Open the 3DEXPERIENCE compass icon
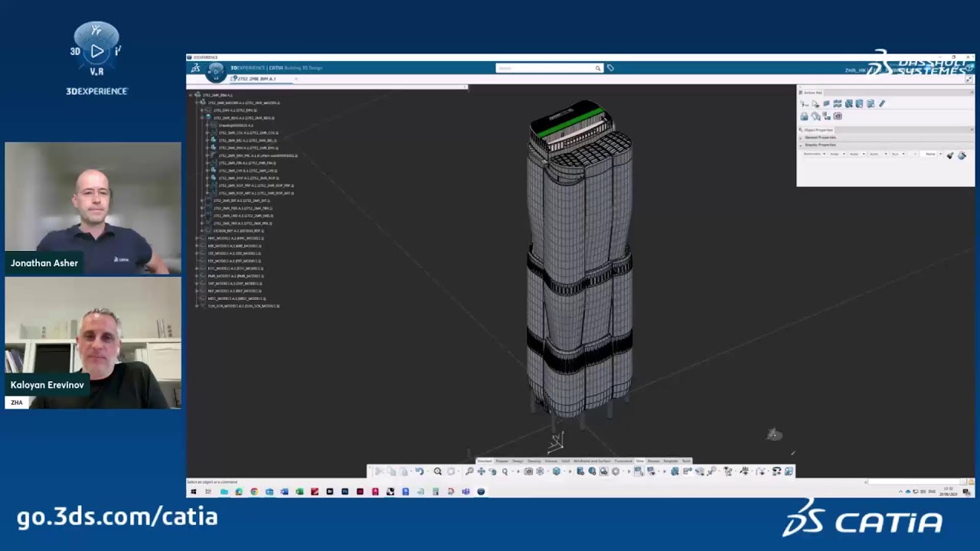Image resolution: width=980 pixels, height=551 pixels. (216, 70)
